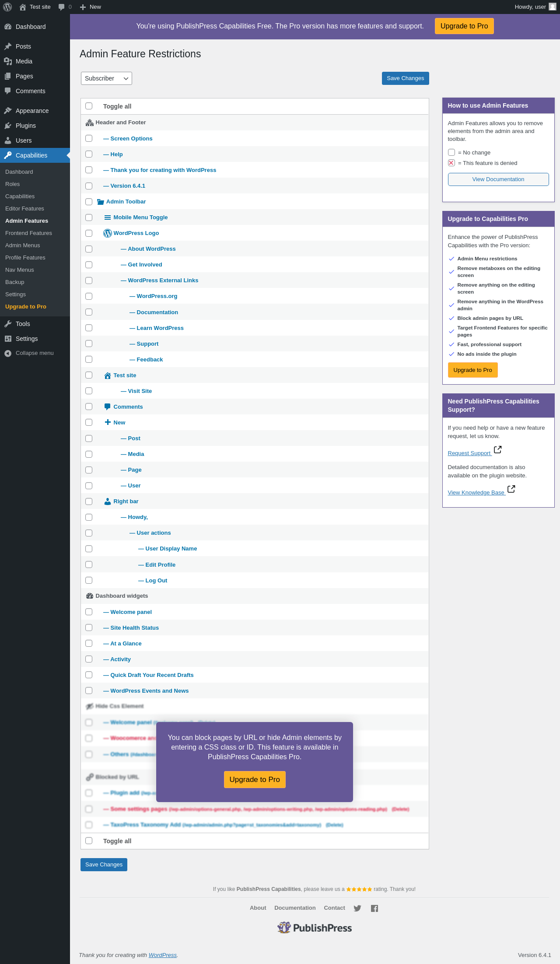The image size is (560, 964).
Task: Toggle the Site Health Status checkbox
Action: tap(89, 627)
